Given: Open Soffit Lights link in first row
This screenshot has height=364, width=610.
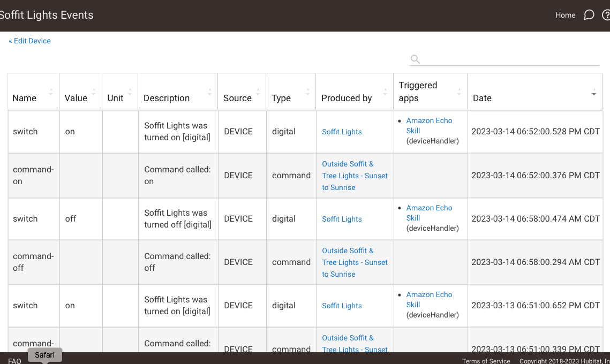Looking at the screenshot, I should point(342,132).
